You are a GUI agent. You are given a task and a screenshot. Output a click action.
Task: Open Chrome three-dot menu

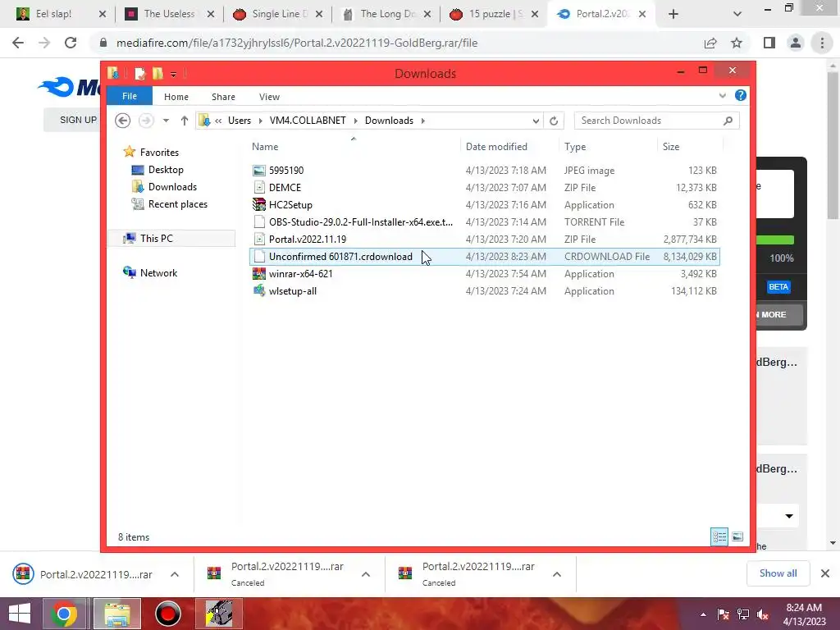coord(822,43)
